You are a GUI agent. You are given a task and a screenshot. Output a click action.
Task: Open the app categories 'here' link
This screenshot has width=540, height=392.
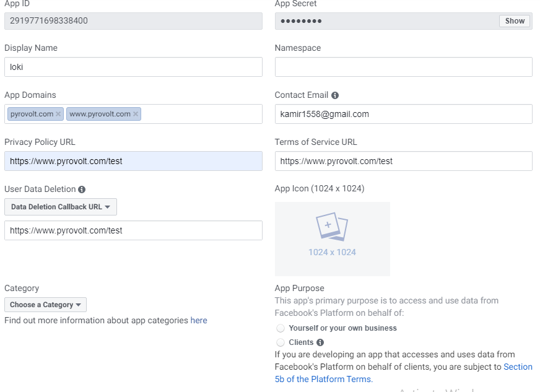[199, 321]
